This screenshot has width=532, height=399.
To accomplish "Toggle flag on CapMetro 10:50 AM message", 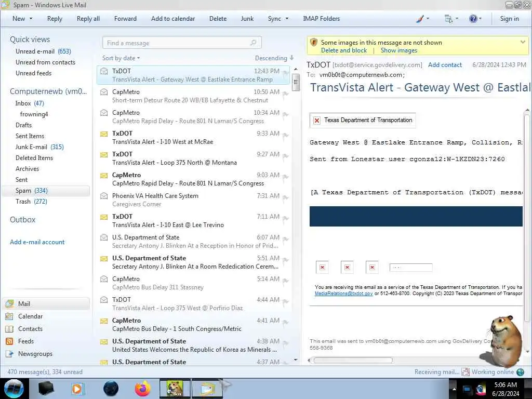I will tap(285, 94).
